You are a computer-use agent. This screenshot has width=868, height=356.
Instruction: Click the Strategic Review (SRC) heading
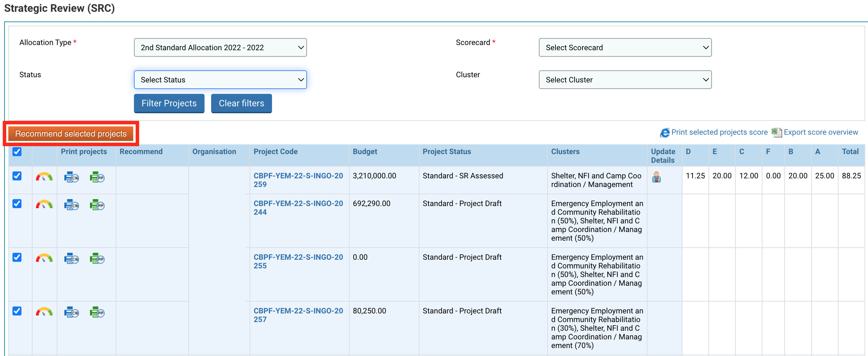point(59,8)
